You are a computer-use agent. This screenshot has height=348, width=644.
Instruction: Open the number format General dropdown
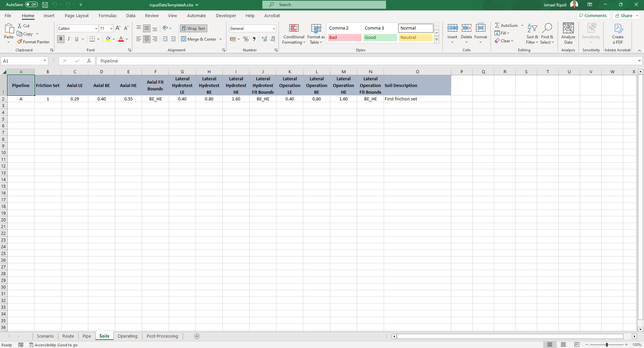(x=274, y=29)
